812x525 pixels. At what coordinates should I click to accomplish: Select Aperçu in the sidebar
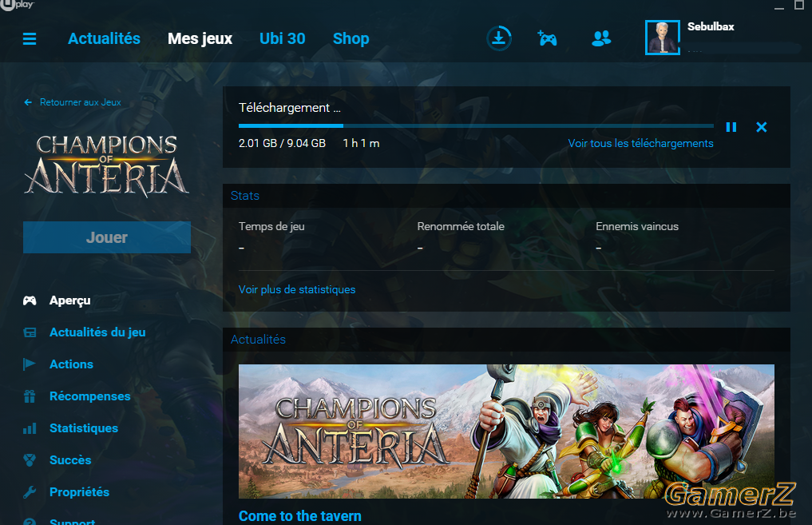point(70,300)
